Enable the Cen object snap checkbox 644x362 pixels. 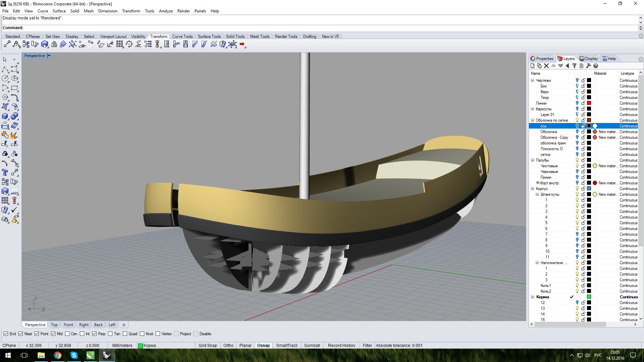click(67, 334)
